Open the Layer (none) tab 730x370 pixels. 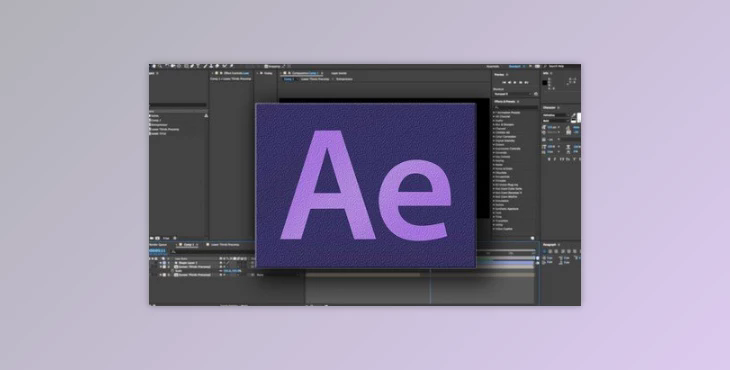coord(339,73)
